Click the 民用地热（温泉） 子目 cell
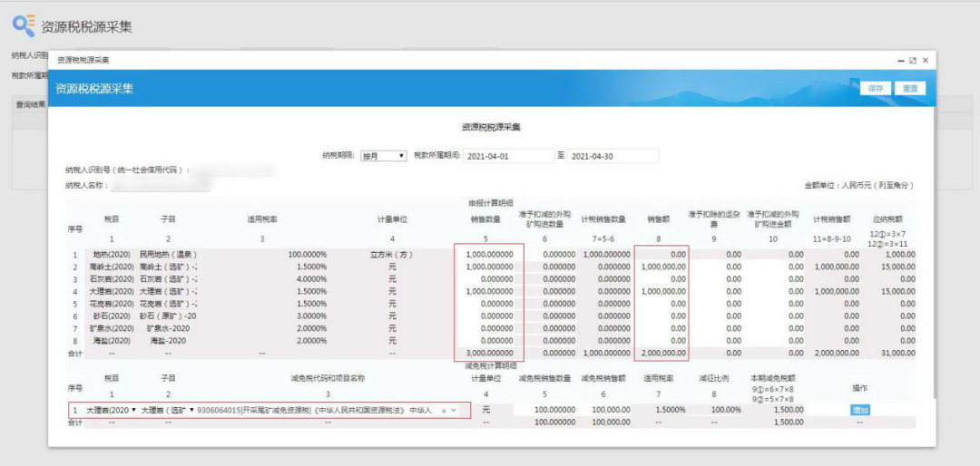 (168, 255)
